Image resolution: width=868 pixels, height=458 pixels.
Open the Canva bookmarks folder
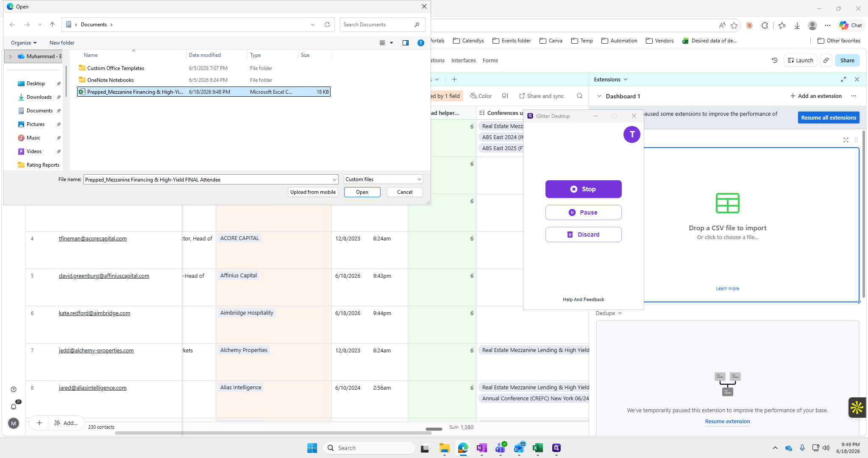click(x=551, y=41)
